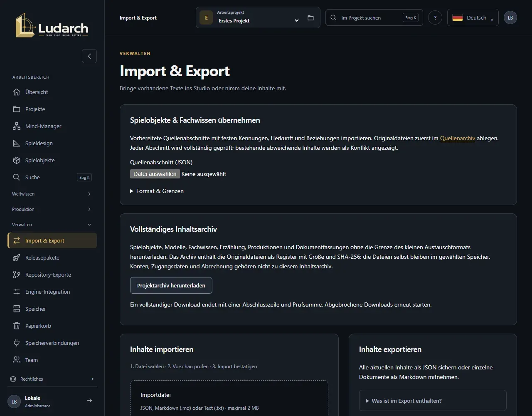Collapse the sidebar with the chevron button
The width and height of the screenshot is (532, 416).
(89, 56)
